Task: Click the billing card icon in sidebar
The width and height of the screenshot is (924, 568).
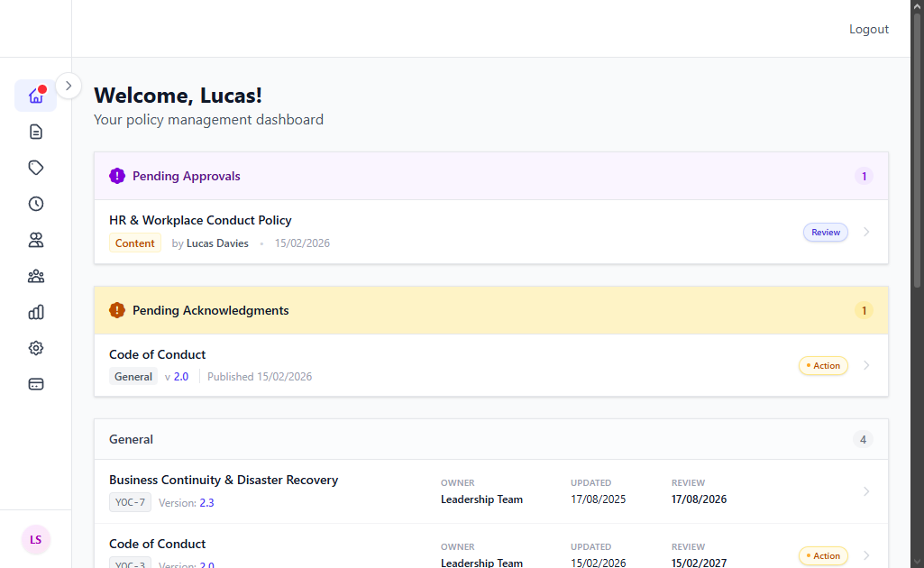Action: (x=36, y=384)
